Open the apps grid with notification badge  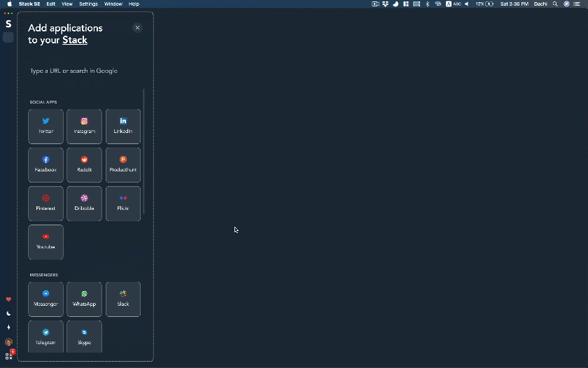click(x=9, y=356)
